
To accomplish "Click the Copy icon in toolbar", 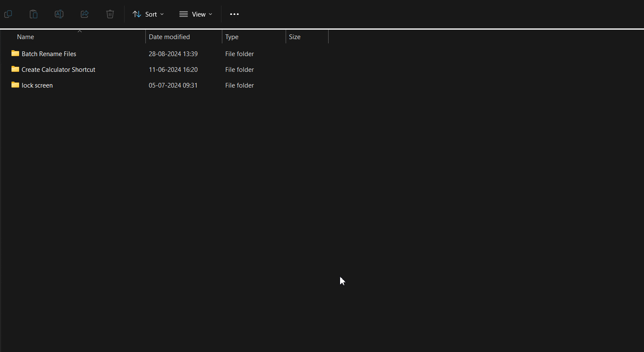I will (8, 14).
